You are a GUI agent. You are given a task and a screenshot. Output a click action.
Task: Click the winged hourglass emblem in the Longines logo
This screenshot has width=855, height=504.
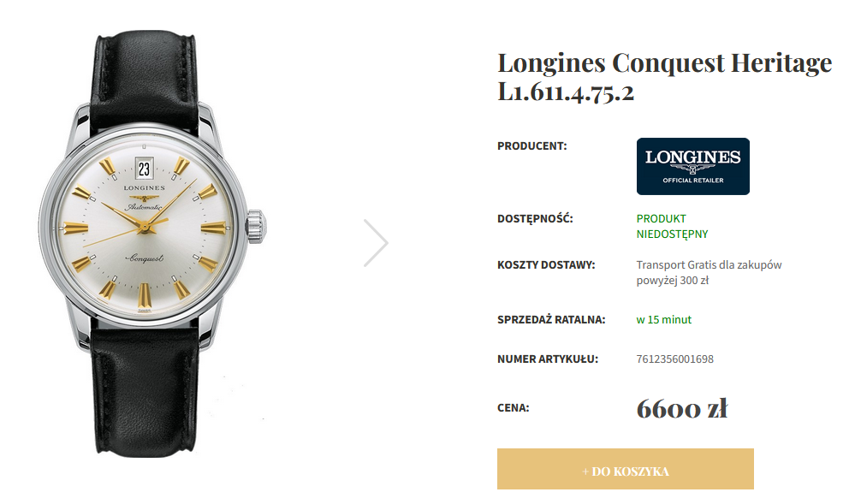point(693,169)
